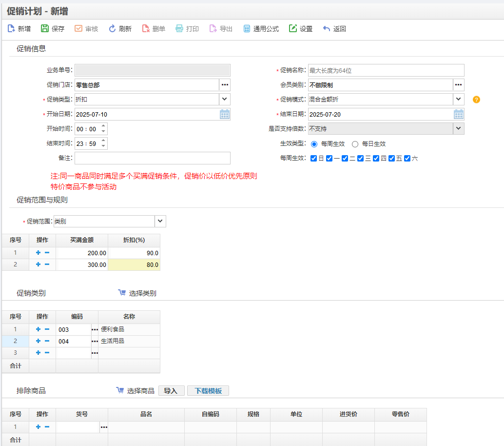Screen dimensions: 504x446
Task: Expand 促销模式 dropdown showing 混合金额折
Action: (458, 100)
